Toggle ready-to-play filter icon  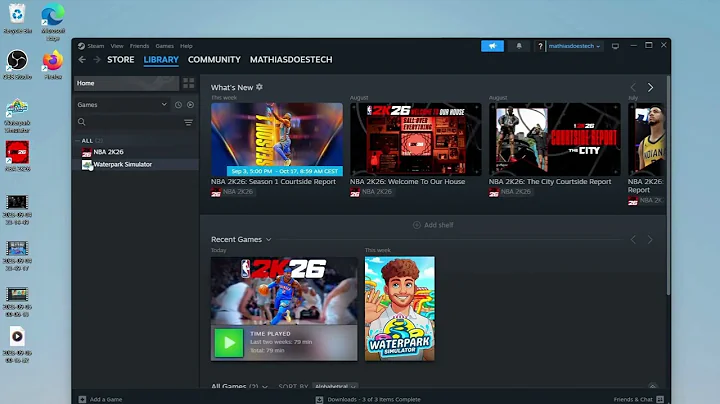[190, 105]
